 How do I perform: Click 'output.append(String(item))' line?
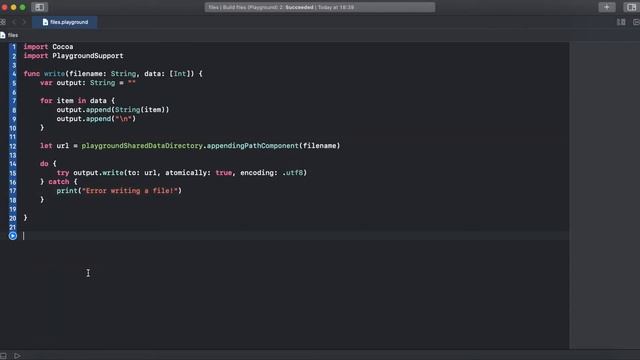tap(113, 109)
